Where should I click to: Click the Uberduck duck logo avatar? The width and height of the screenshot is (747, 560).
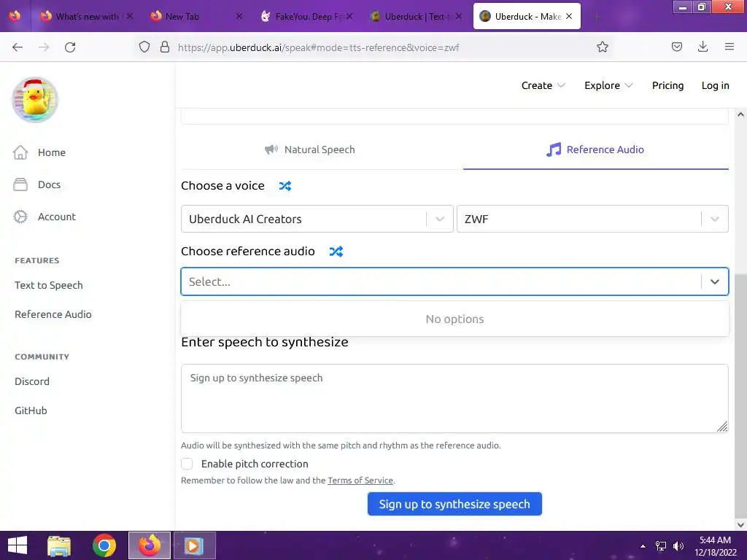35,99
